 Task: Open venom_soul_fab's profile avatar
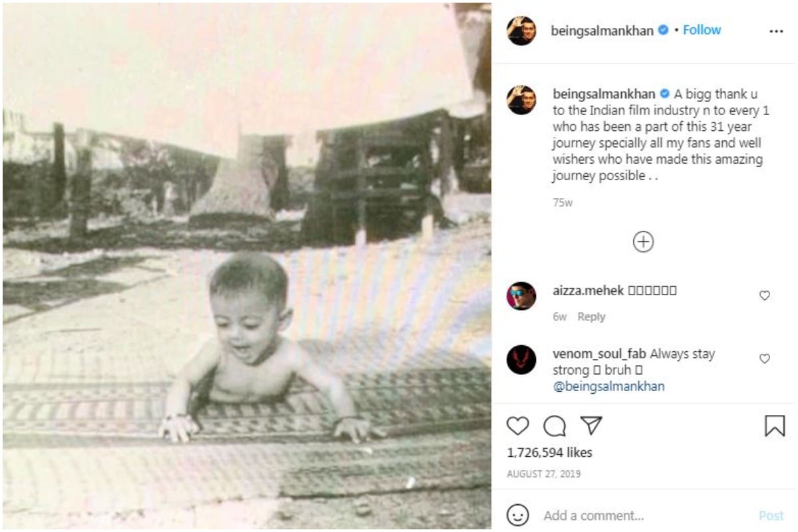[521, 359]
